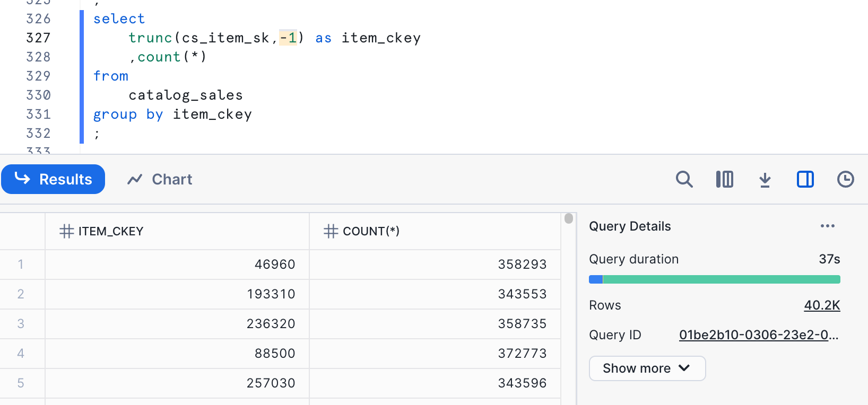Screen dimensions: 868x405
Task: Download the query results
Action: tap(765, 180)
